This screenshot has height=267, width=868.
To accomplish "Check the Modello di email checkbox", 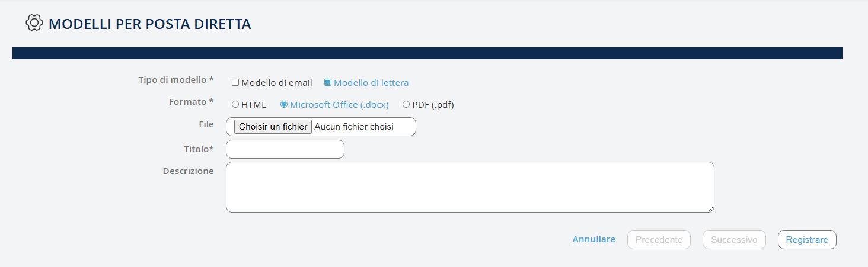I will (x=235, y=83).
